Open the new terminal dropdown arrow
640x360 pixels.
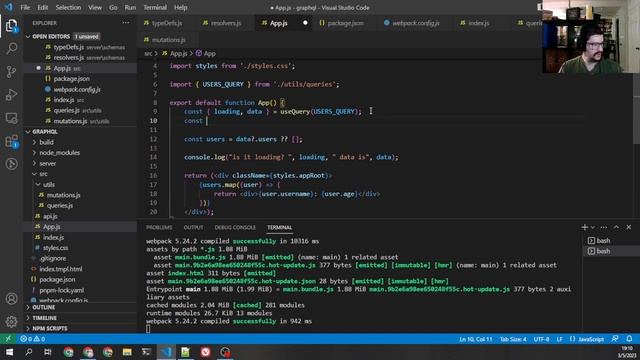pos(593,227)
